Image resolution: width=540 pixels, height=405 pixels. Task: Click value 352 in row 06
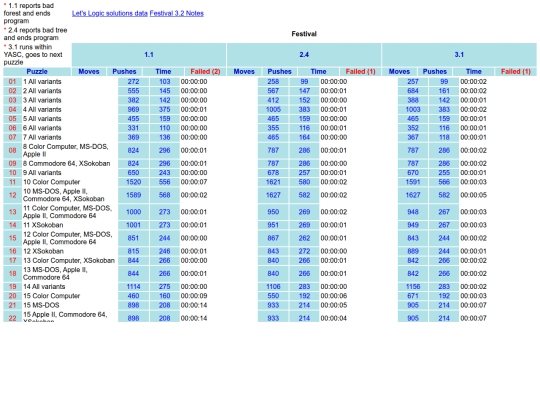coord(413,128)
